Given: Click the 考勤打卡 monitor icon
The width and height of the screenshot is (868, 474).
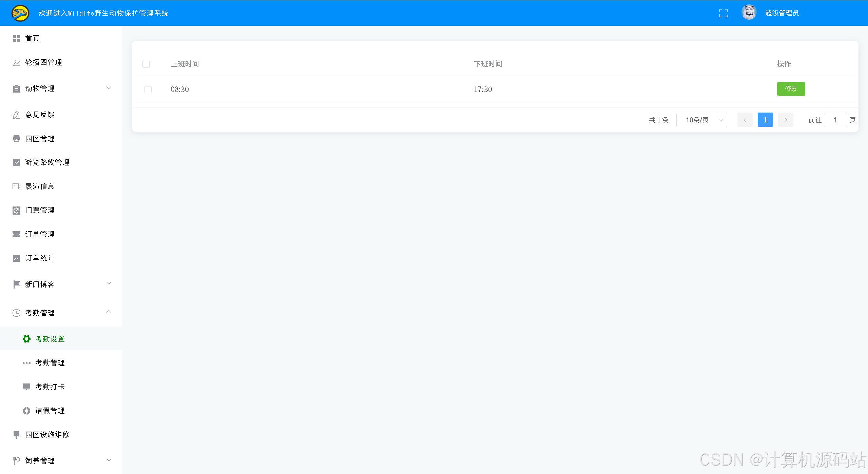Looking at the screenshot, I should [x=26, y=387].
